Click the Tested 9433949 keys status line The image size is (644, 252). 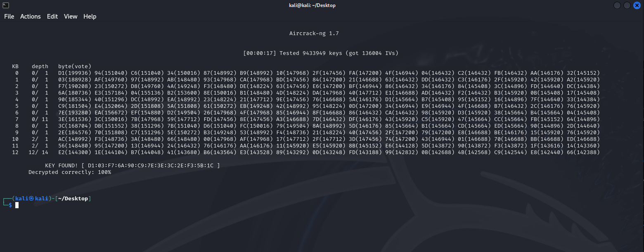click(321, 53)
